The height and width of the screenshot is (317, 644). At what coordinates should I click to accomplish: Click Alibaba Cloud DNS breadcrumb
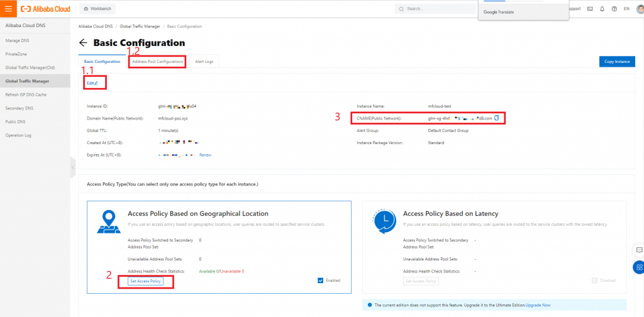click(96, 26)
